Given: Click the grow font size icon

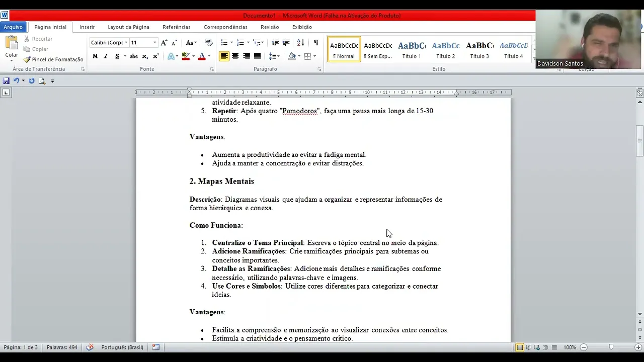Looking at the screenshot, I should coord(164,43).
